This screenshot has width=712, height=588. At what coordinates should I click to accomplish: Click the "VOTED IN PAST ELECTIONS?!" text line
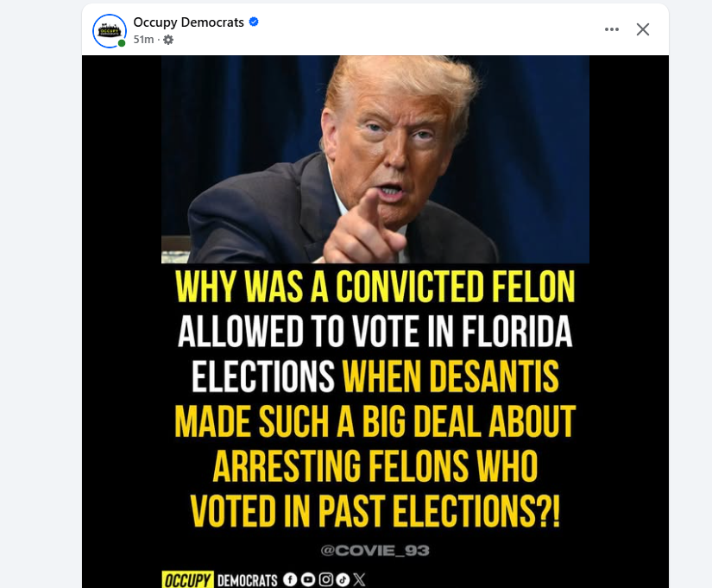(375, 510)
